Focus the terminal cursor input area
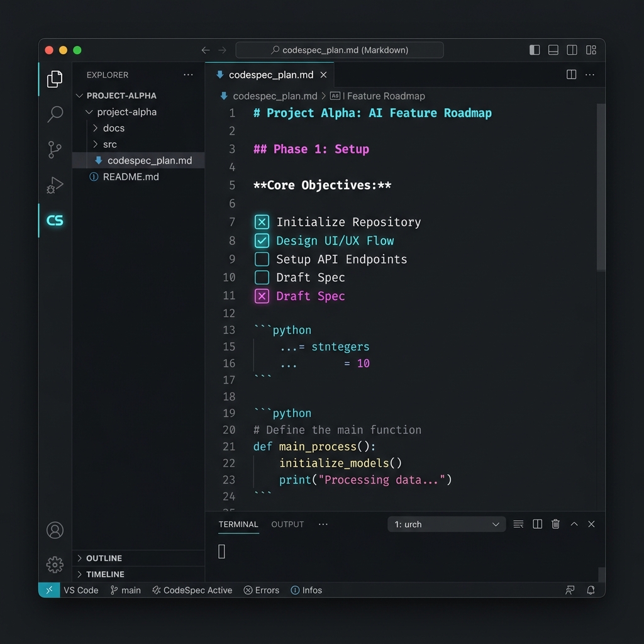The image size is (644, 644). 221,552
